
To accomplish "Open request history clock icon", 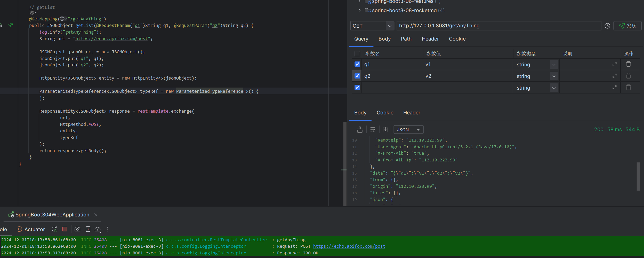I will pos(607,26).
